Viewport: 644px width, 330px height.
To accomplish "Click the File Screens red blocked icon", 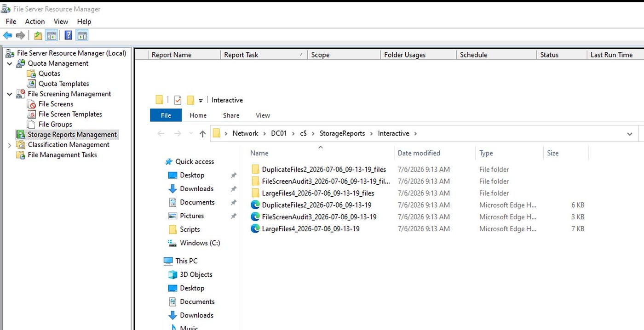I will (31, 104).
